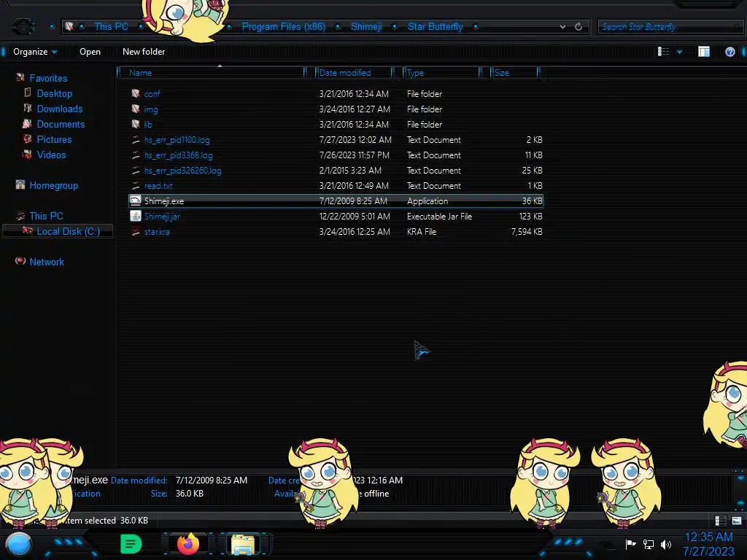Click the New folder button

pyautogui.click(x=144, y=52)
